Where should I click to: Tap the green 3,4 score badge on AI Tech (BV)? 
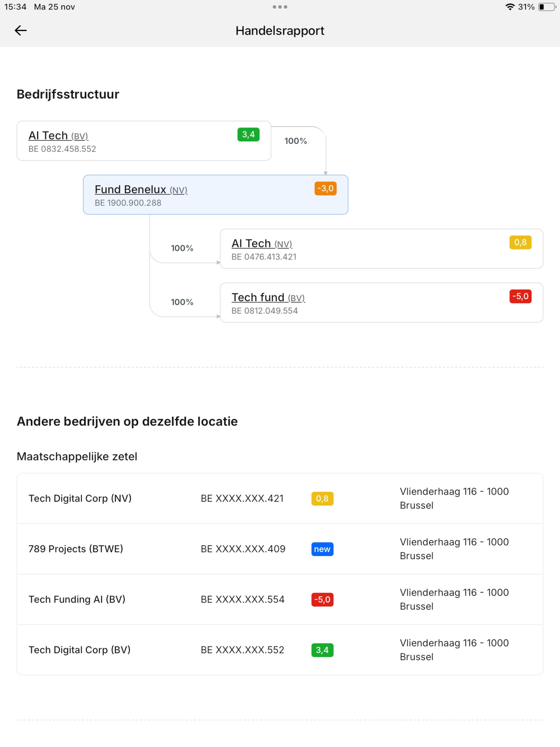(x=249, y=134)
